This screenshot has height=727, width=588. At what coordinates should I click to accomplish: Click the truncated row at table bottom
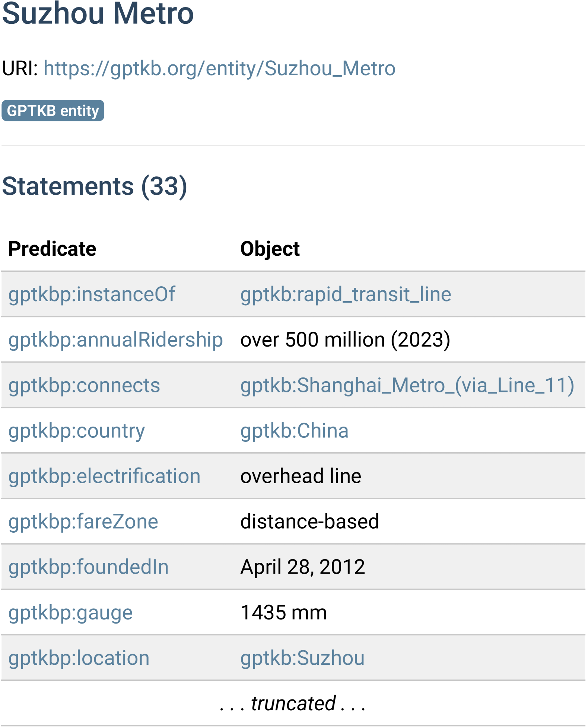click(x=293, y=703)
